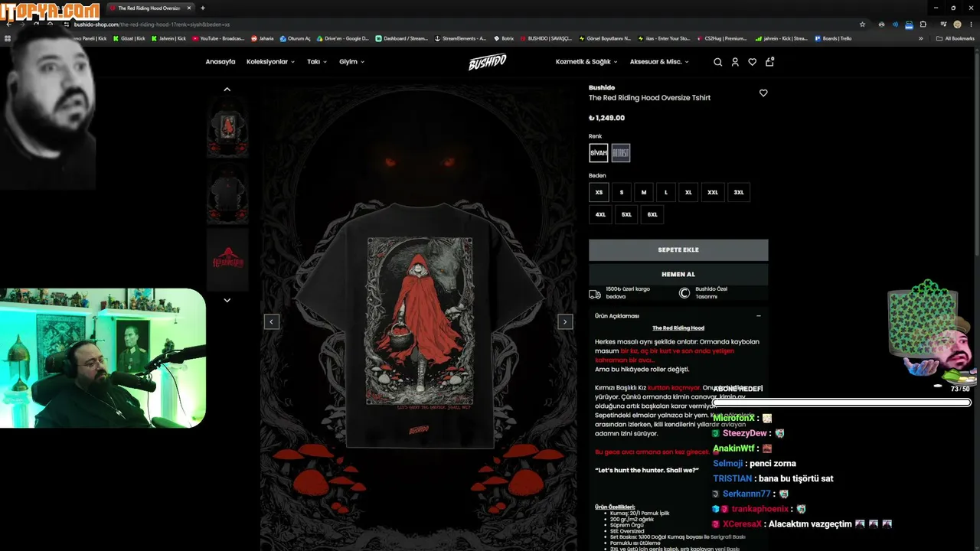980x551 pixels.
Task: Open the Botrix bookmark
Action: [505, 38]
